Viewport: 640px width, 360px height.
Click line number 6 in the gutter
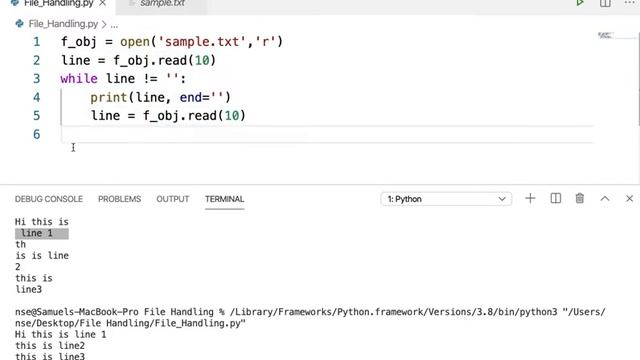[37, 134]
